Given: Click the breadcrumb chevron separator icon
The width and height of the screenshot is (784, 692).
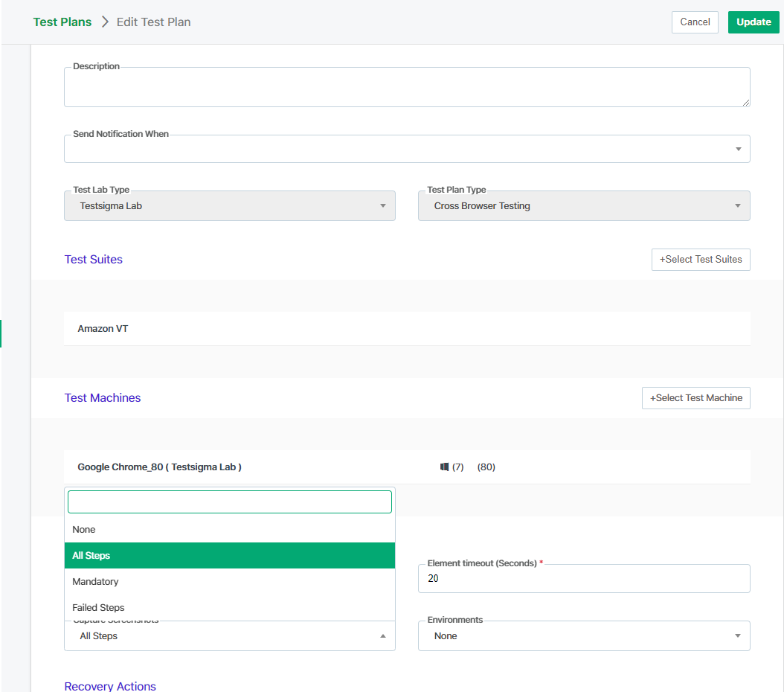Looking at the screenshot, I should 104,22.
